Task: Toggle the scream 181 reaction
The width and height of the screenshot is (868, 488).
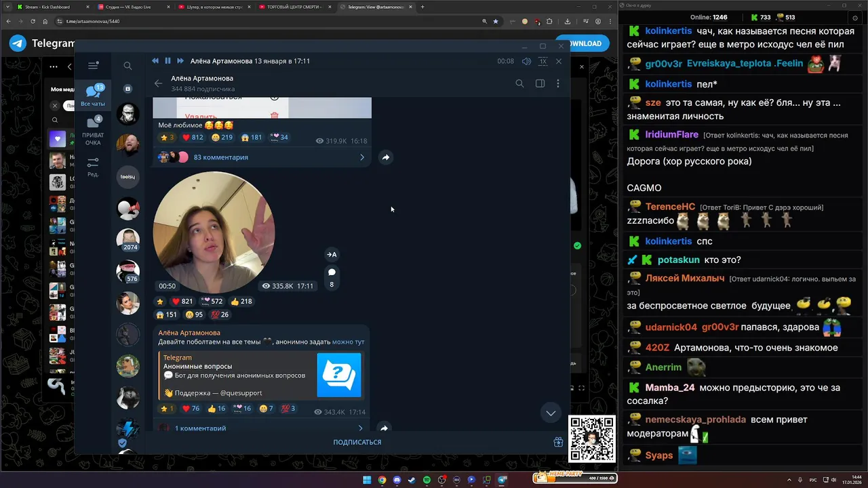Action: (x=251, y=137)
